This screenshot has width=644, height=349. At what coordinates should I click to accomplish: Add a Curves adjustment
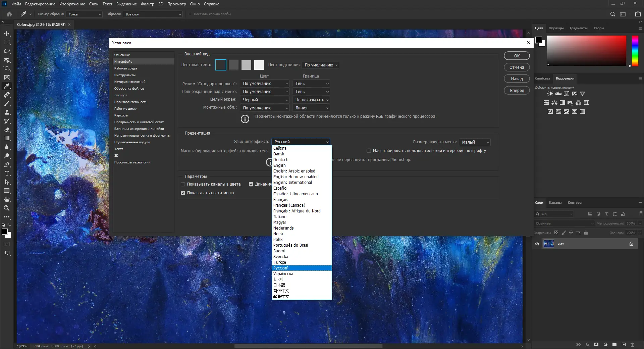click(567, 94)
